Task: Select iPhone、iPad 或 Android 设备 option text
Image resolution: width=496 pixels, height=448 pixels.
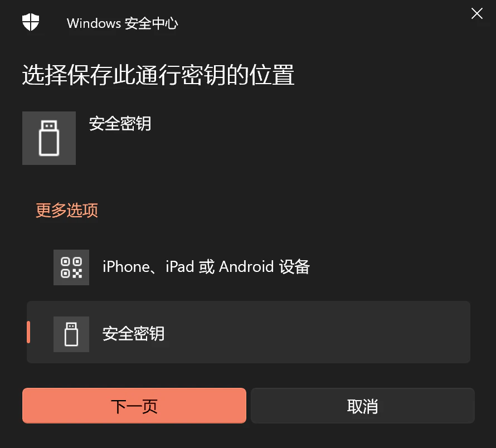Action: tap(206, 267)
